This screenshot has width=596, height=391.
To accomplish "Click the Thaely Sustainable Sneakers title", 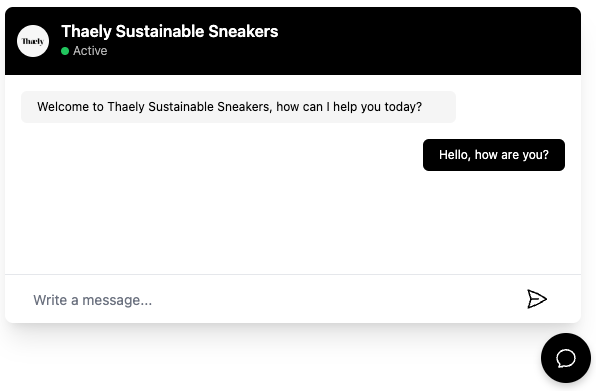I will tap(170, 31).
